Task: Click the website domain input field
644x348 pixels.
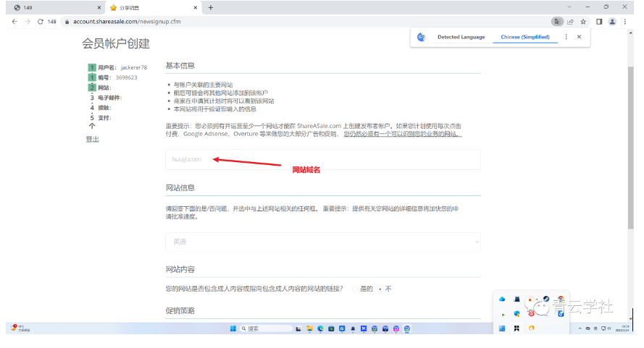Action: pyautogui.click(x=322, y=159)
